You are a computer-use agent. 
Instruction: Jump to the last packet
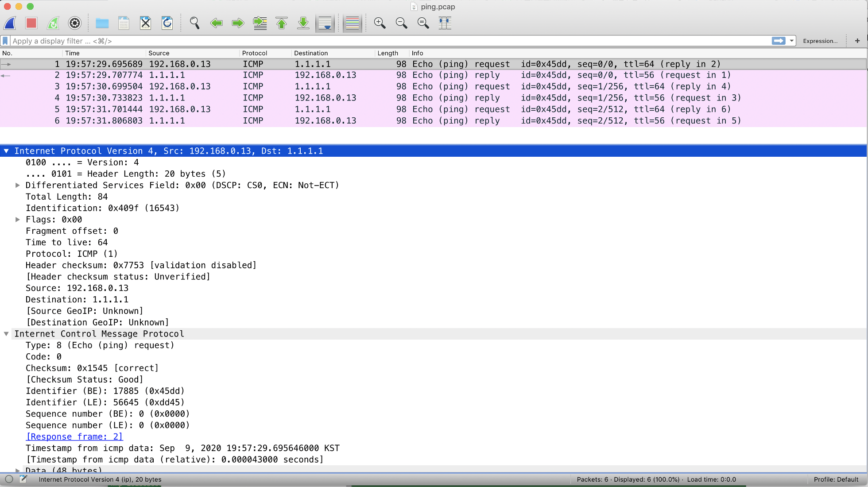303,23
